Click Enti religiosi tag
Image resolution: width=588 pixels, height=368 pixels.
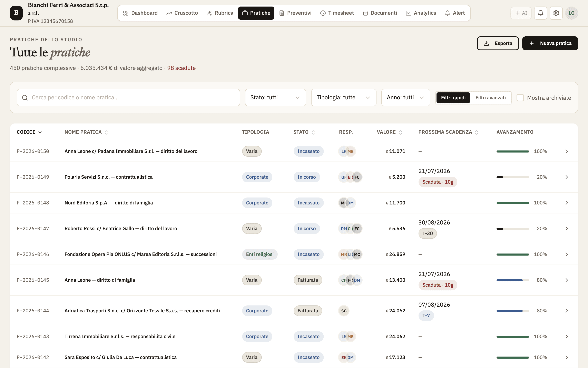pyautogui.click(x=260, y=254)
